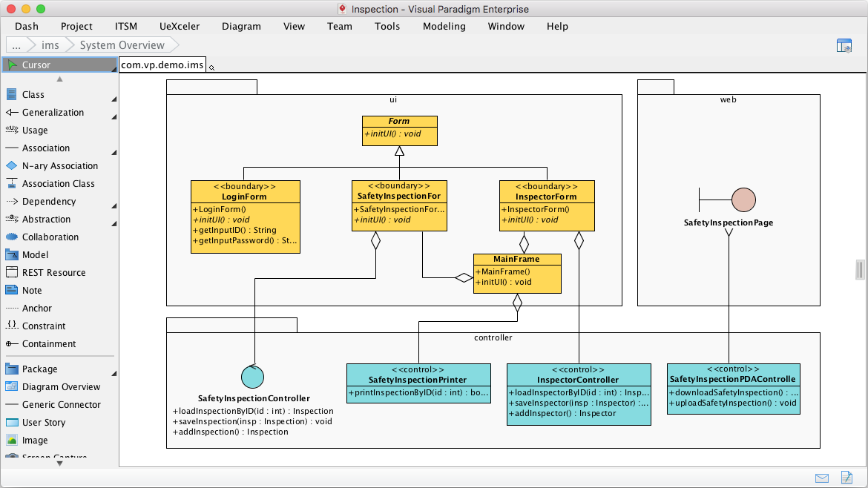Click the mail icon at bottom right

(x=822, y=478)
